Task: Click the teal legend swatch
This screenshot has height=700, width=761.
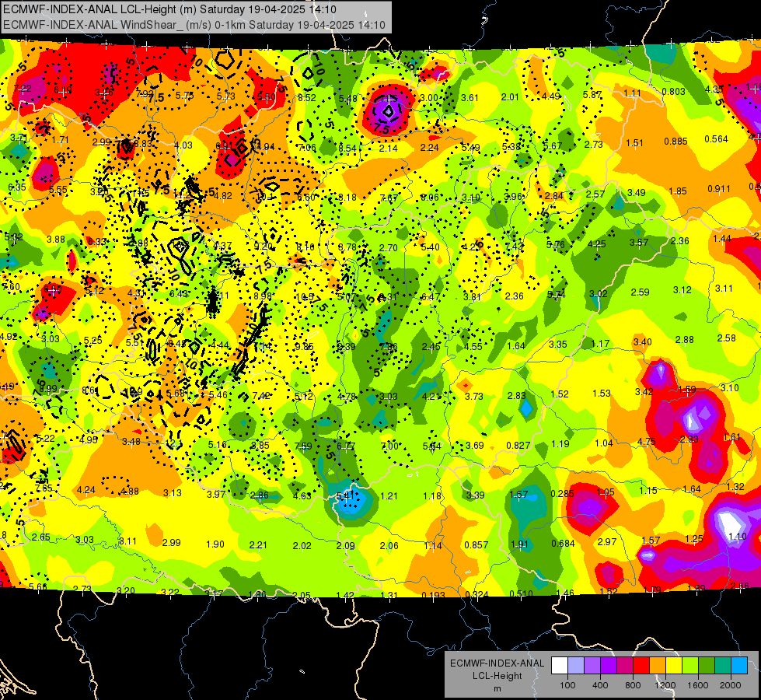Action: pyautogui.click(x=723, y=666)
